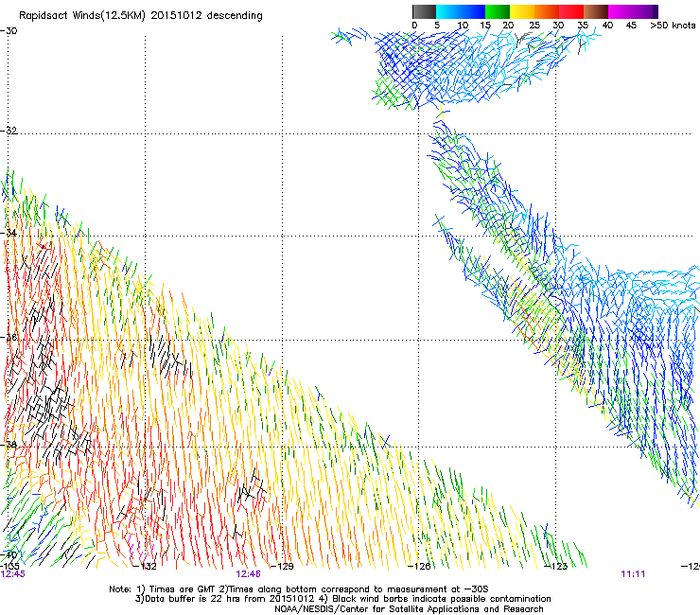Click the cyan 5-10 knots swatch
This screenshot has width=700, height=615.
[x=448, y=11]
